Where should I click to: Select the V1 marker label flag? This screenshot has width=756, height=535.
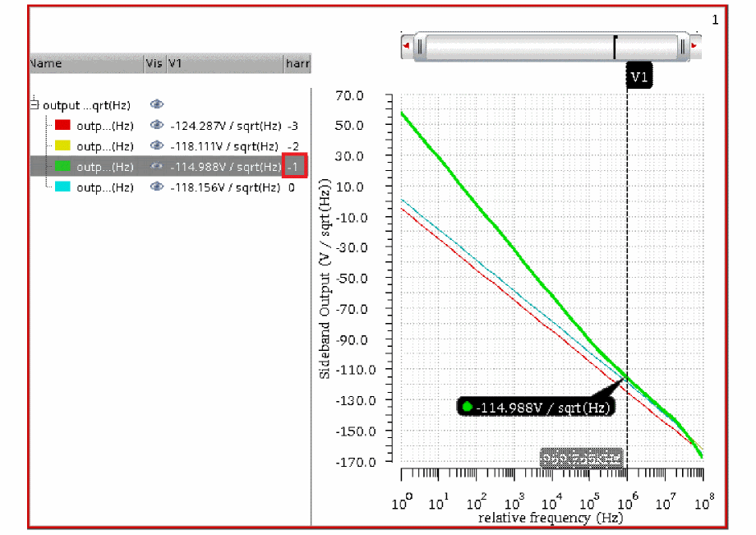click(638, 76)
